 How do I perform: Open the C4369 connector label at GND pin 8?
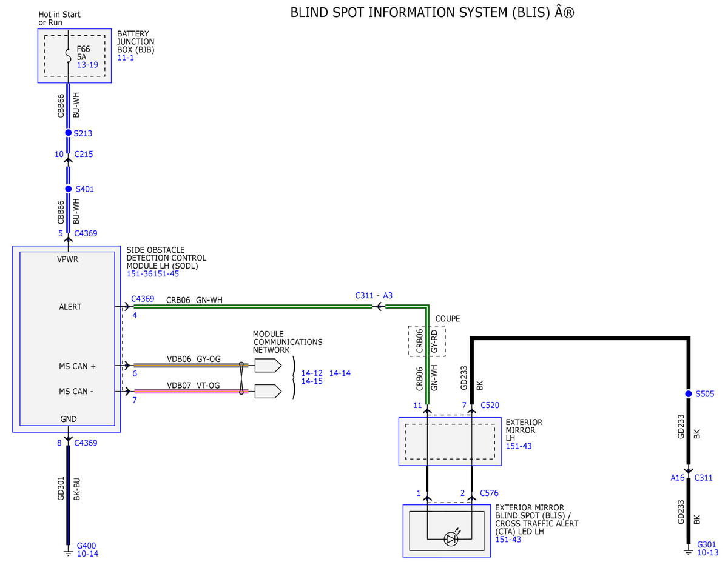[86, 443]
